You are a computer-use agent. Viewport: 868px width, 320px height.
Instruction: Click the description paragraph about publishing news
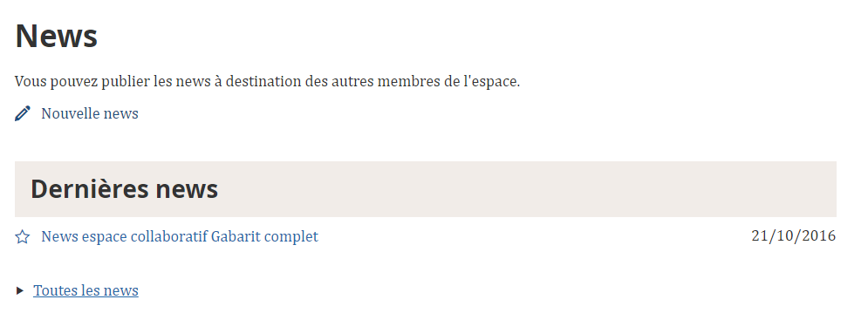pos(267,82)
